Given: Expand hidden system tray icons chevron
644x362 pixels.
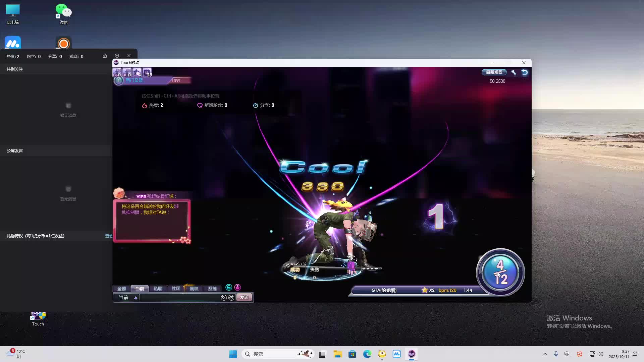Looking at the screenshot, I should [x=545, y=354].
